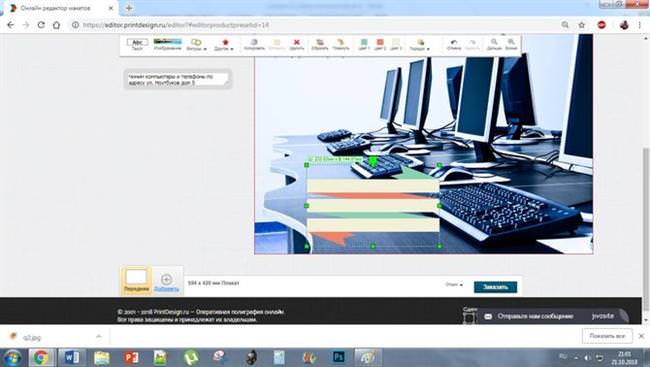
Task: Click the text field about computer repair
Action: [178, 79]
